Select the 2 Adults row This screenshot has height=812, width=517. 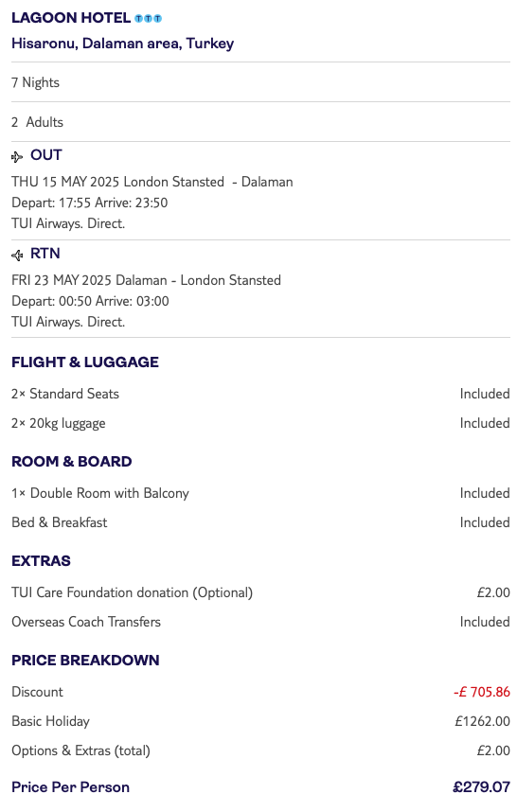click(260, 122)
